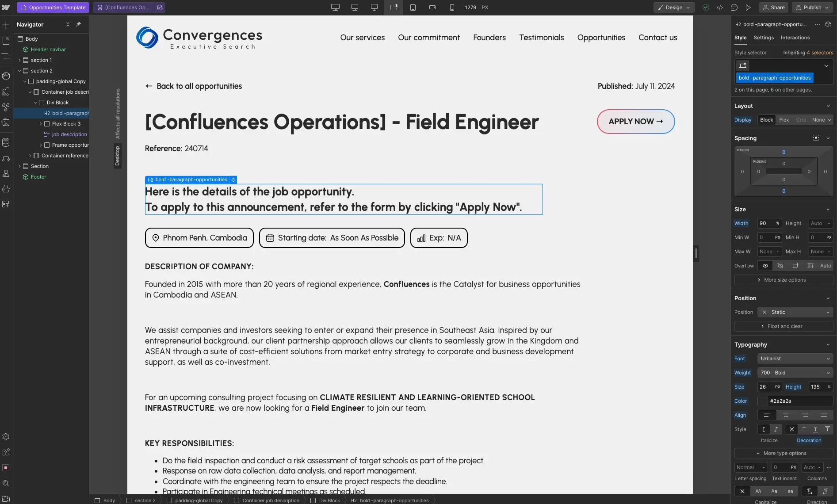Click the Webflow logo menu
Image resolution: width=837 pixels, height=504 pixels.
pyautogui.click(x=6, y=8)
